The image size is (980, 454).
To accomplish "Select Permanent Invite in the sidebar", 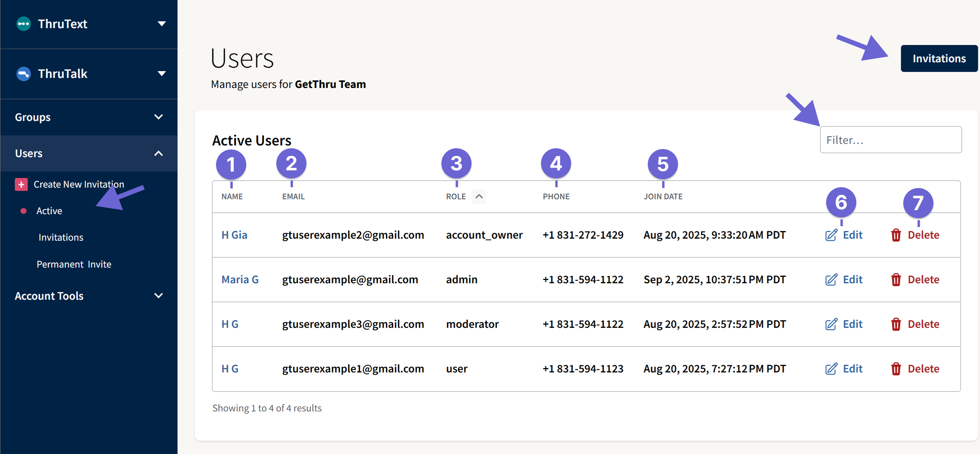I will pyautogui.click(x=74, y=264).
